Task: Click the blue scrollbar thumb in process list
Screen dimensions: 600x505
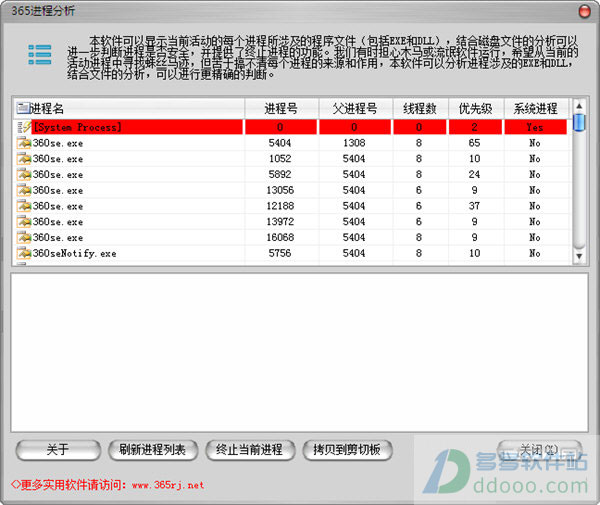Action: point(579,123)
